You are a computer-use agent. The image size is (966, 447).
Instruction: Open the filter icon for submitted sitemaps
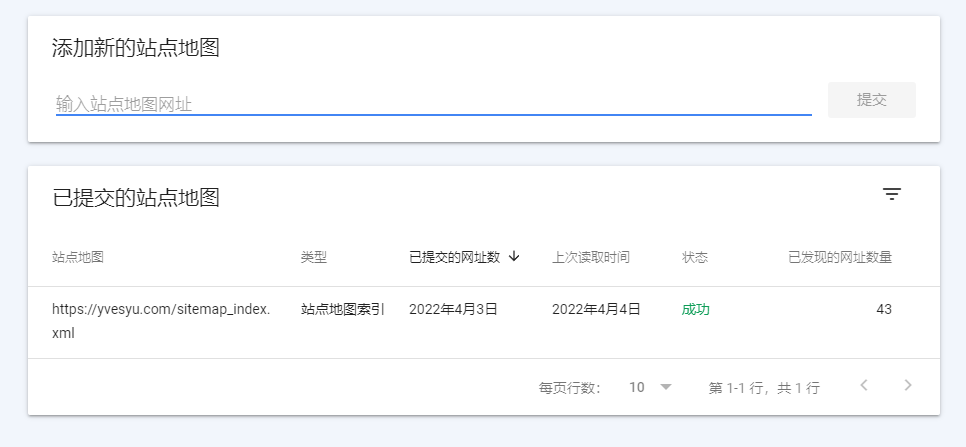coord(891,195)
